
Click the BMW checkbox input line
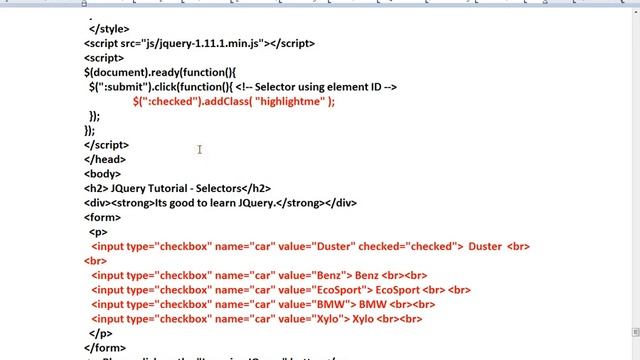(263, 304)
